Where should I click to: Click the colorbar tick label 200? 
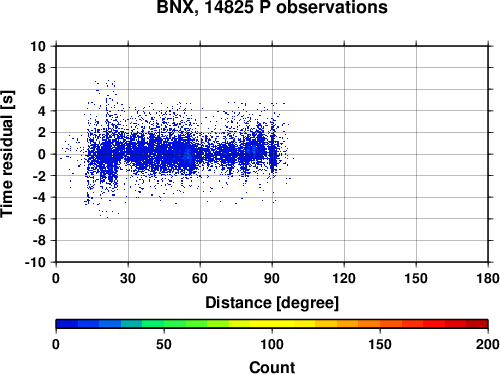pyautogui.click(x=488, y=344)
